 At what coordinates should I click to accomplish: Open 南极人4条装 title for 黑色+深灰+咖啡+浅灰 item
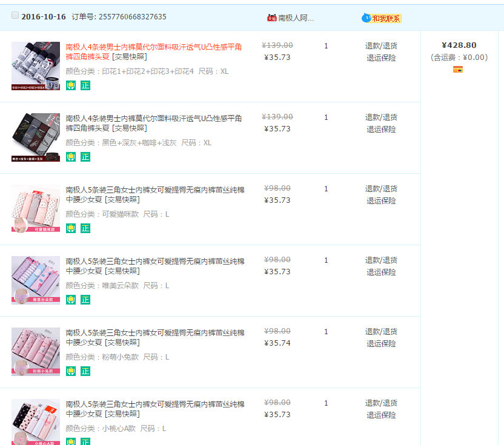click(154, 123)
